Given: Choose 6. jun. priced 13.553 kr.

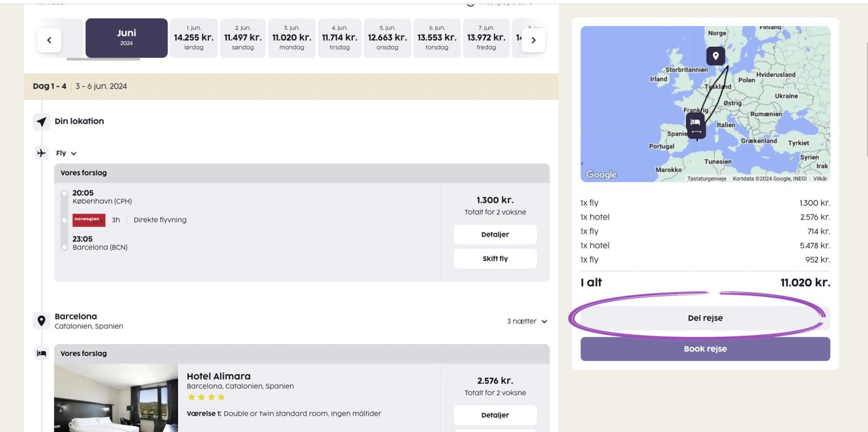Looking at the screenshot, I should (x=437, y=38).
